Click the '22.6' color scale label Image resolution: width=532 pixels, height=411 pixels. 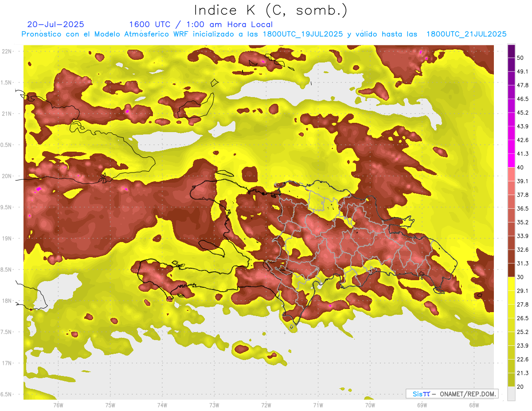click(x=522, y=359)
